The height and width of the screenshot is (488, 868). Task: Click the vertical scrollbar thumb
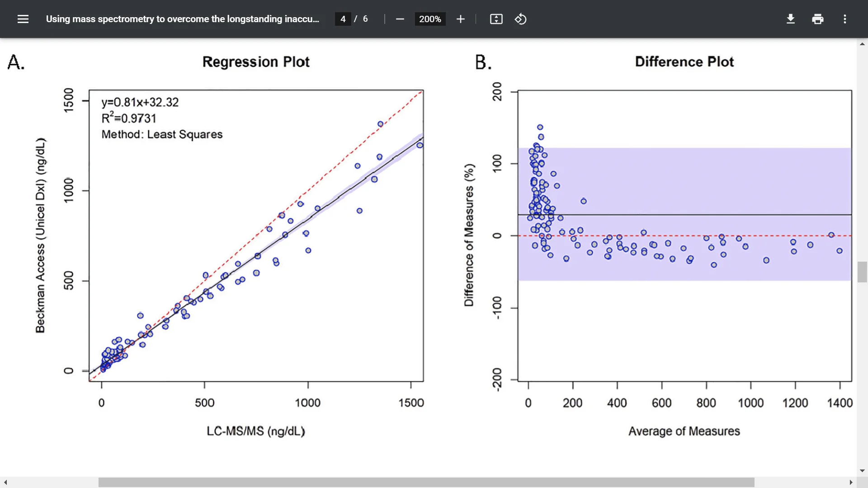click(862, 272)
